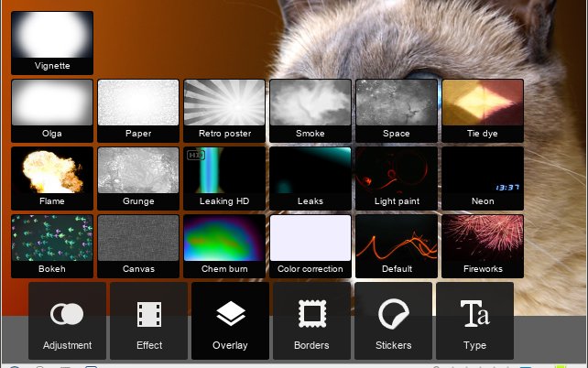Pick the Leaks overlay
Viewport: 588px width, 368px height.
click(x=310, y=179)
